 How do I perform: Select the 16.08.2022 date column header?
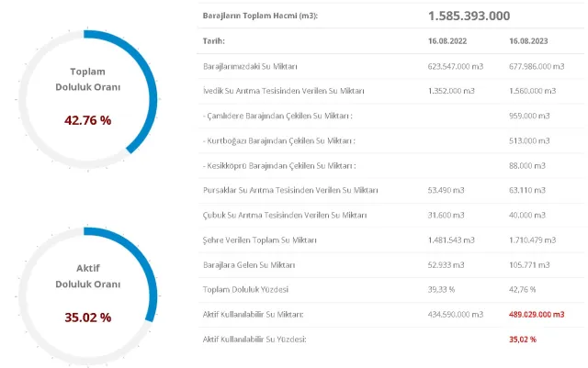pos(447,41)
